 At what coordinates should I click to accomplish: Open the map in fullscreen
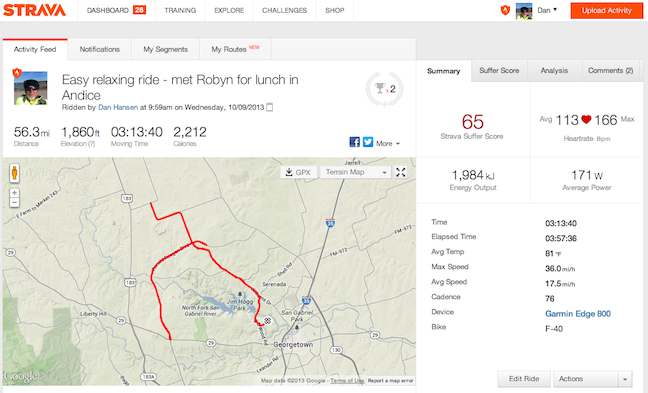click(400, 172)
